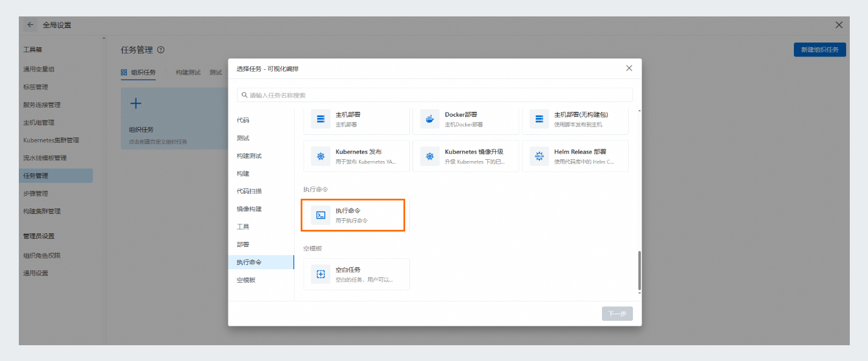Select the 测试 category in the dialog
The width and height of the screenshot is (868, 361).
tap(261, 138)
